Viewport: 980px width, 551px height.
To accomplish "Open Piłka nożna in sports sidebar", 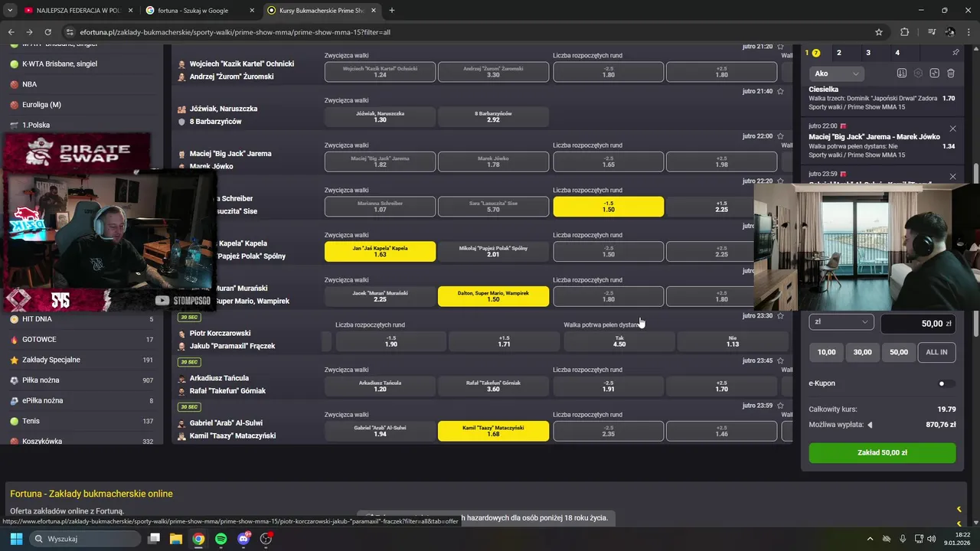I will pos(81,380).
